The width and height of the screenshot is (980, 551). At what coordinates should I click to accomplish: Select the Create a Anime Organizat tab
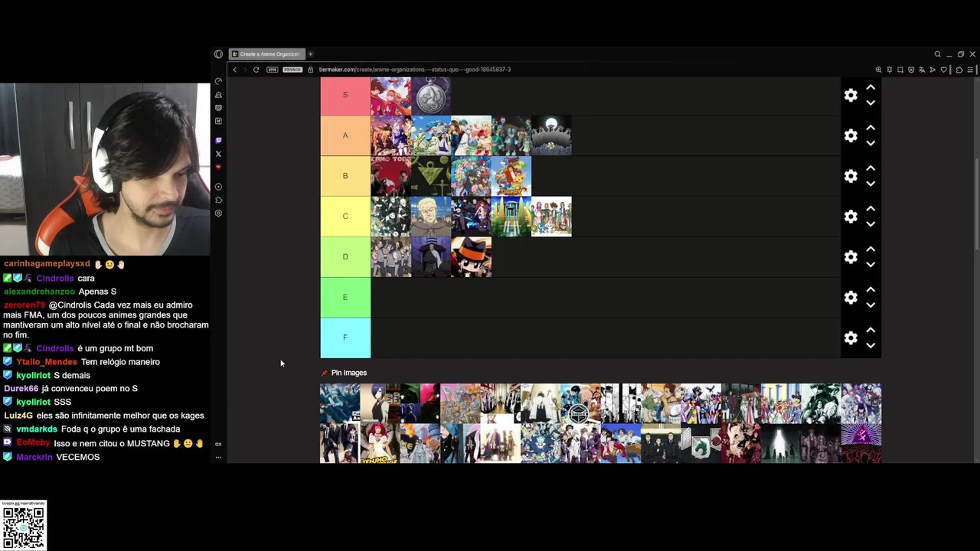coord(267,54)
